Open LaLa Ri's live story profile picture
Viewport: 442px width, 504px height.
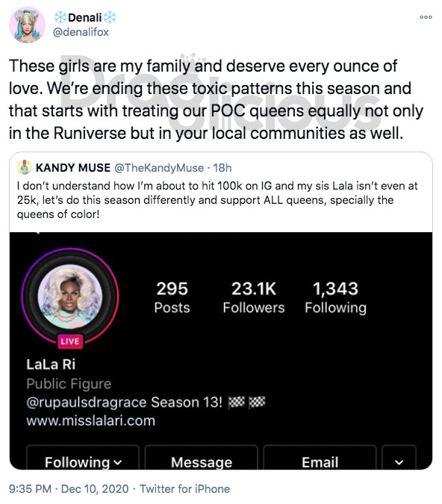point(70,296)
